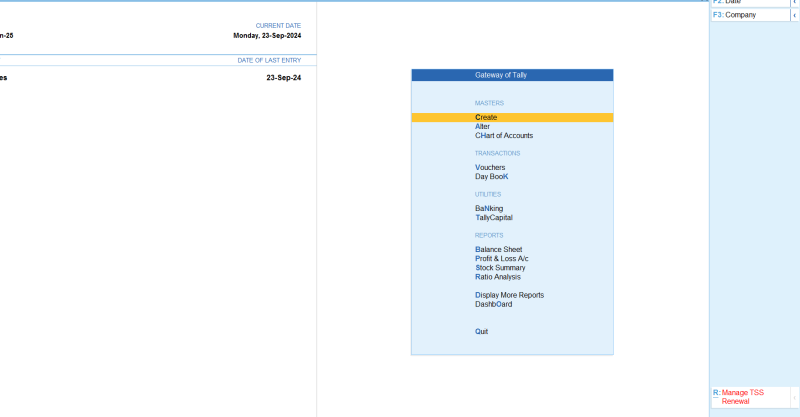Click the UTILITIES section heading

pos(488,194)
